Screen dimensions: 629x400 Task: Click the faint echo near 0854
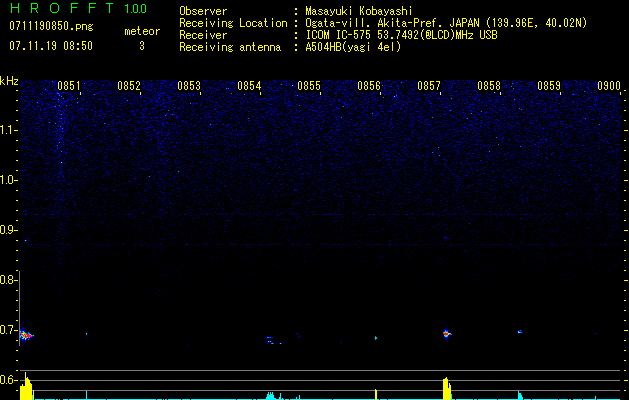[x=273, y=341]
